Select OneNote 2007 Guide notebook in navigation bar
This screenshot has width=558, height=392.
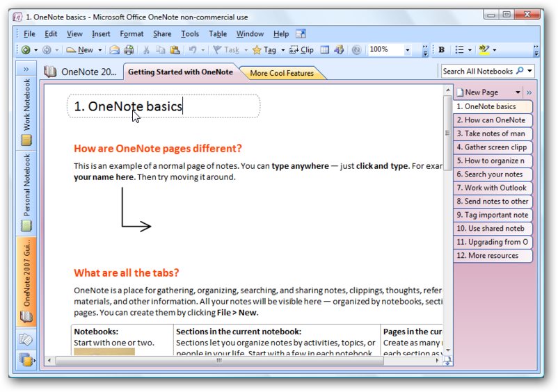pos(26,281)
